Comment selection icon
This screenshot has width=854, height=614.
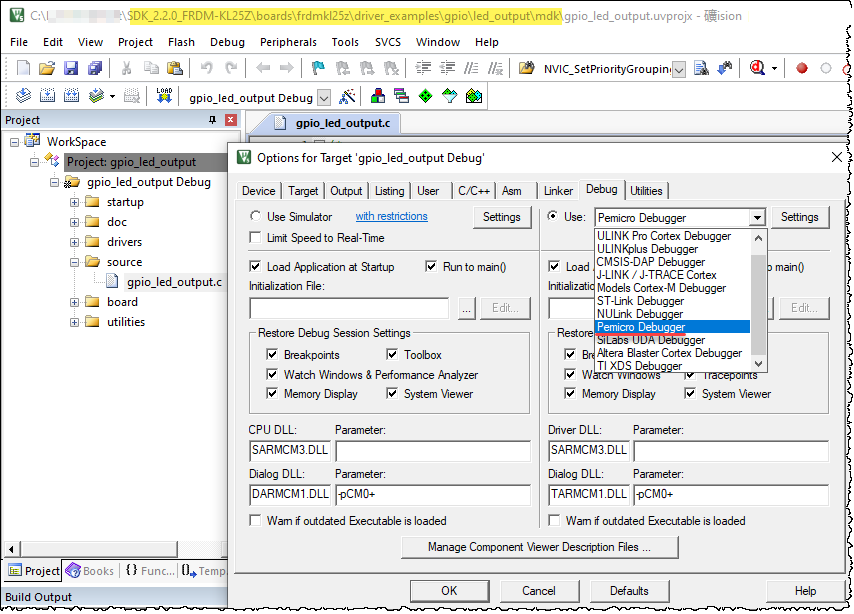[471, 68]
